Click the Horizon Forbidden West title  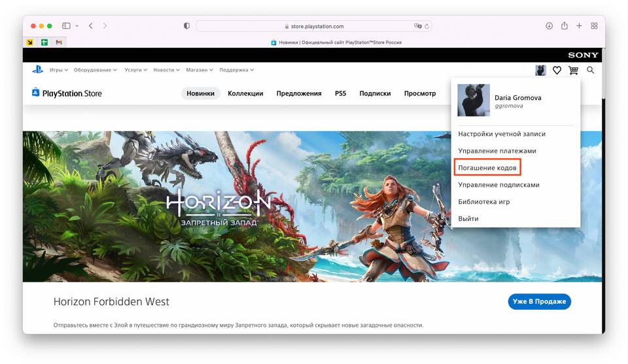pos(111,302)
